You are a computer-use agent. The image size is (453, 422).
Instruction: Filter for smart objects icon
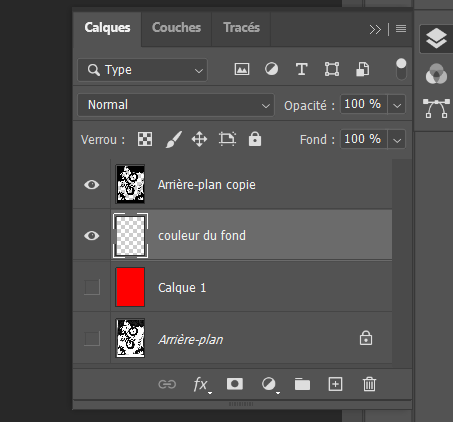363,69
